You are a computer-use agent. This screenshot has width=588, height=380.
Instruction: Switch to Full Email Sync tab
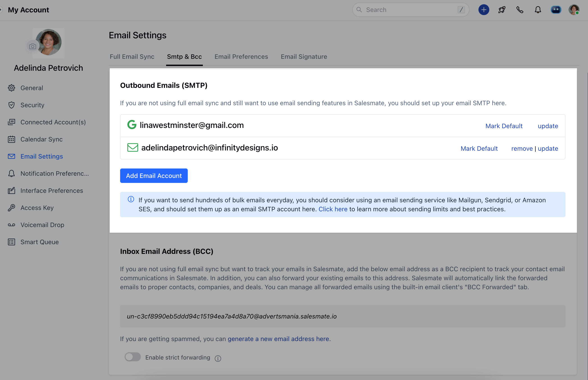pos(132,57)
